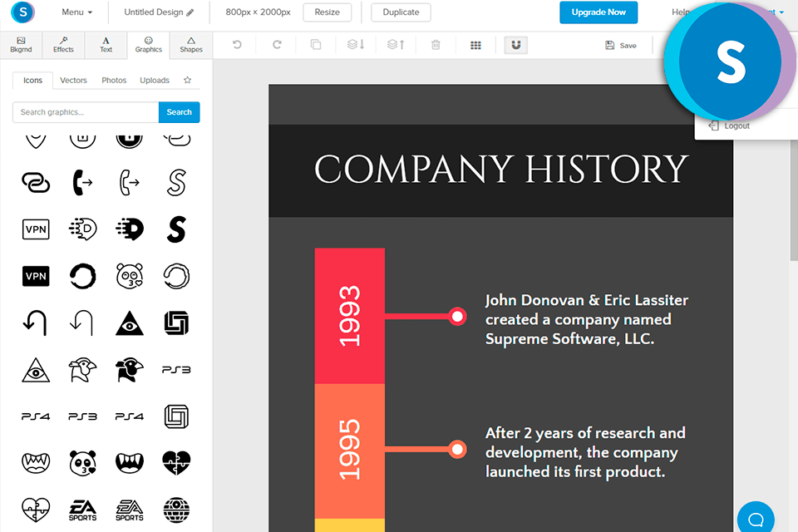This screenshot has width=798, height=532.
Task: Send layer backward with the layers-down icon
Action: pos(356,45)
